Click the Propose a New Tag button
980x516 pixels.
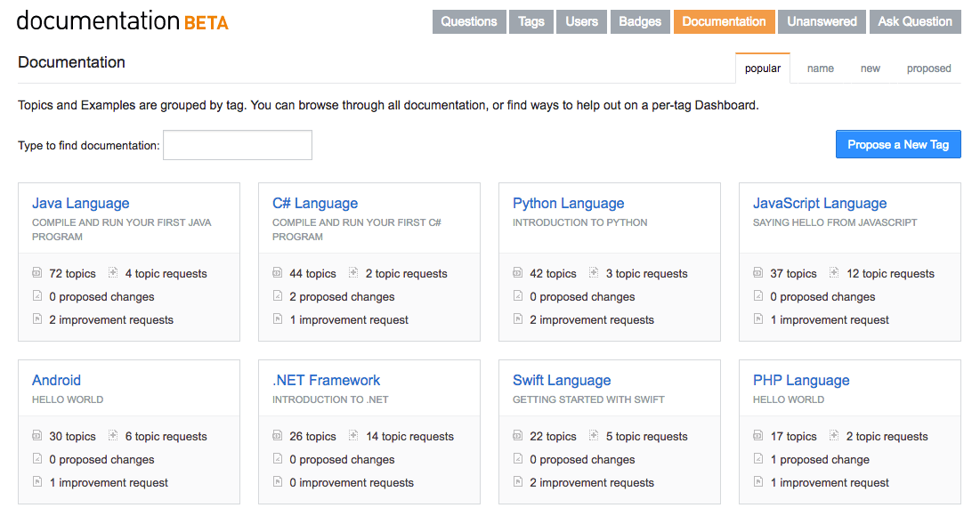tap(898, 144)
